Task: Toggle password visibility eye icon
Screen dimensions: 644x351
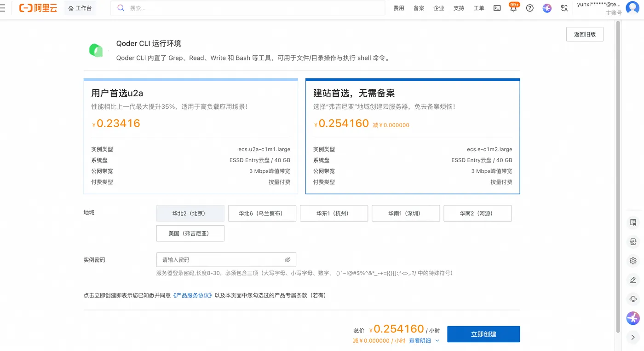Action: pos(287,260)
